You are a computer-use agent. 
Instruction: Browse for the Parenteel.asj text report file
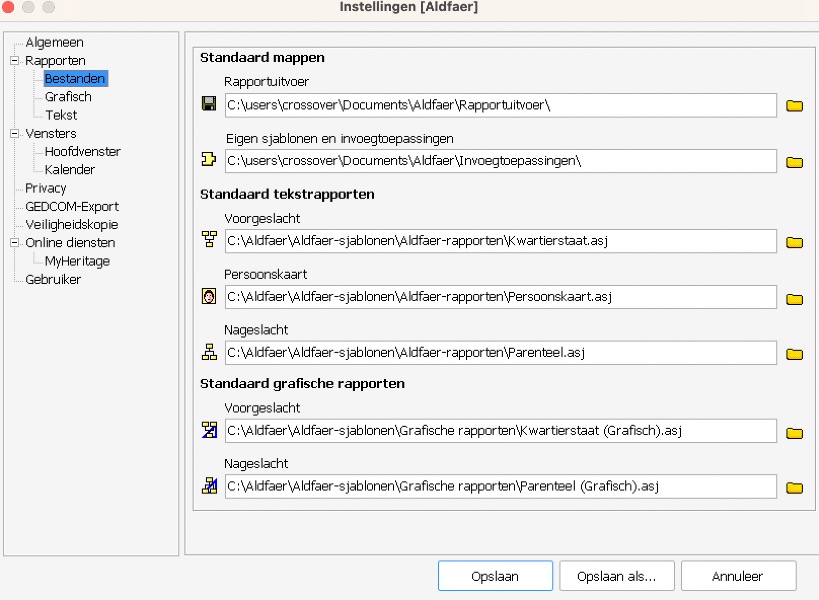coord(794,353)
